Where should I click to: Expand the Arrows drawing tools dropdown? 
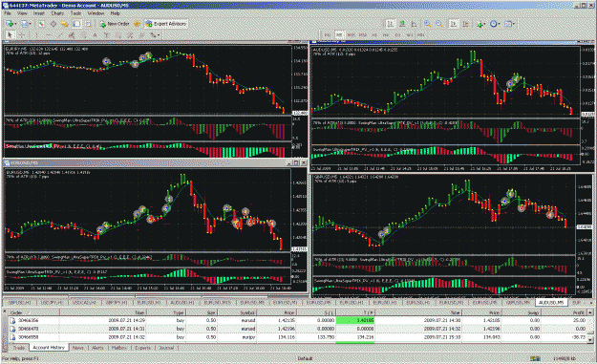coord(159,35)
